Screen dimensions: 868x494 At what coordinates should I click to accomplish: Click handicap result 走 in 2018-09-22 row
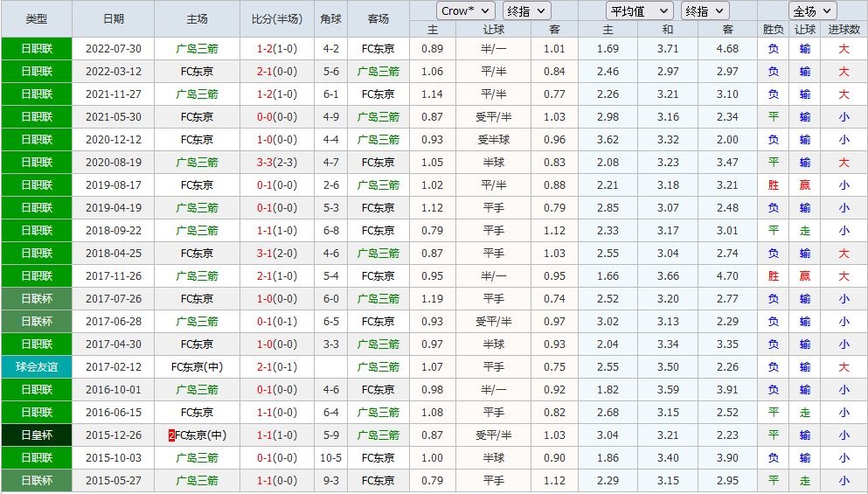tap(805, 230)
